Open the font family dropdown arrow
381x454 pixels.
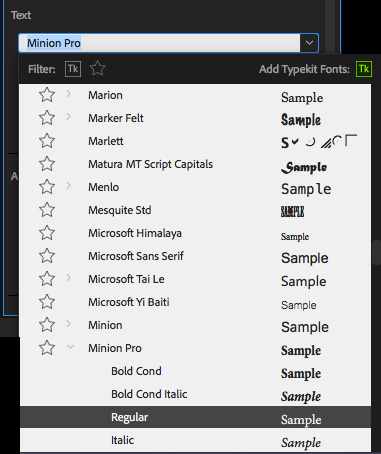pos(309,43)
